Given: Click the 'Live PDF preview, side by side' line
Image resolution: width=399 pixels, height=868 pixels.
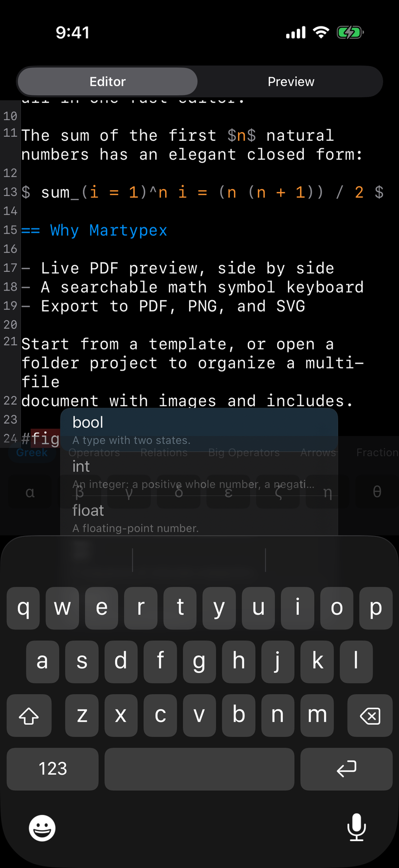Looking at the screenshot, I should (x=178, y=268).
